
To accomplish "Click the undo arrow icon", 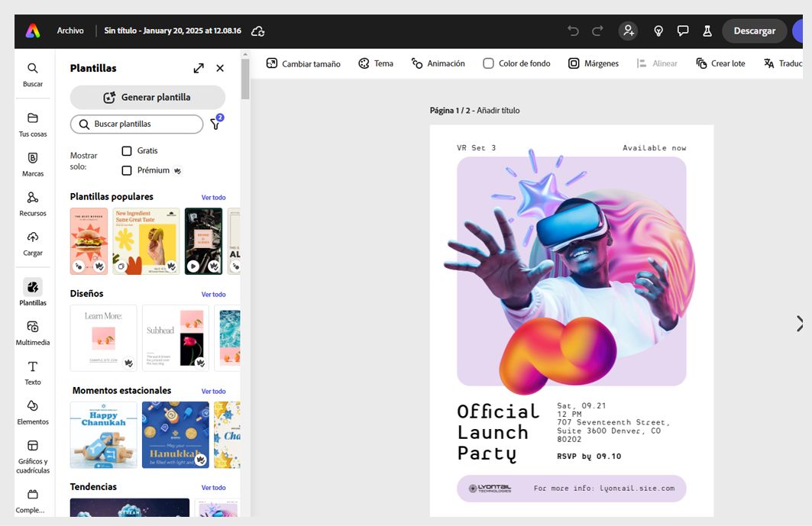I will 573,31.
